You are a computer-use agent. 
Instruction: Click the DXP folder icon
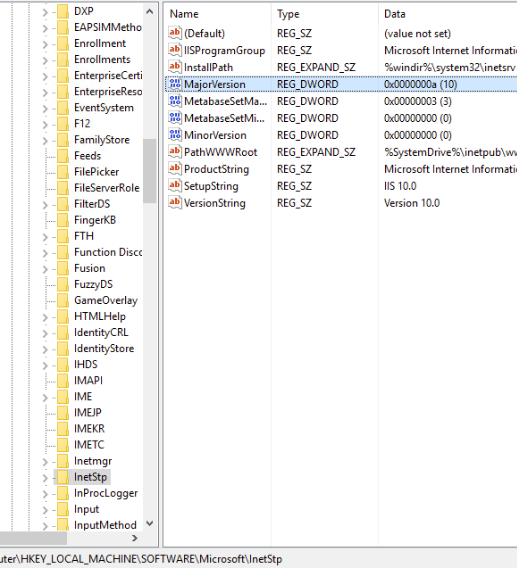(x=63, y=11)
